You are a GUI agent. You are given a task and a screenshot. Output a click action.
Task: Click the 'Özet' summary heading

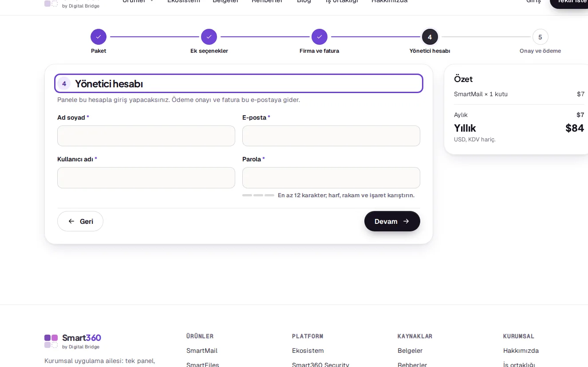463,79
